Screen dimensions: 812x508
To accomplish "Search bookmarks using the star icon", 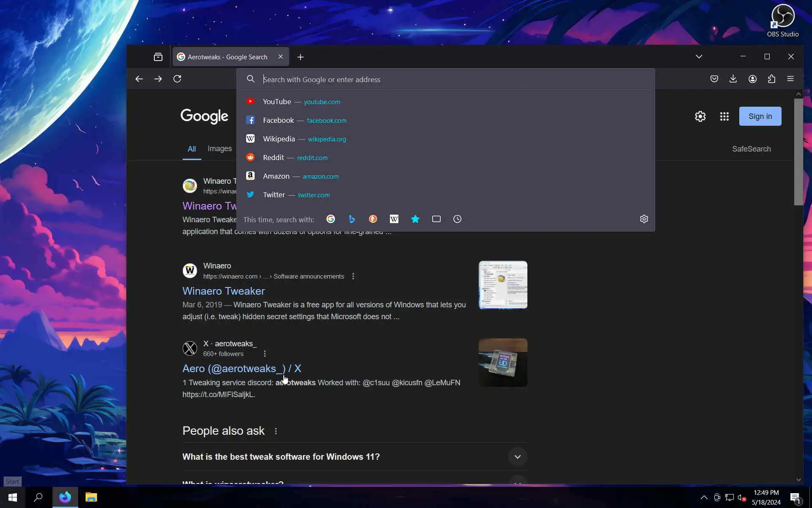I will tap(415, 219).
